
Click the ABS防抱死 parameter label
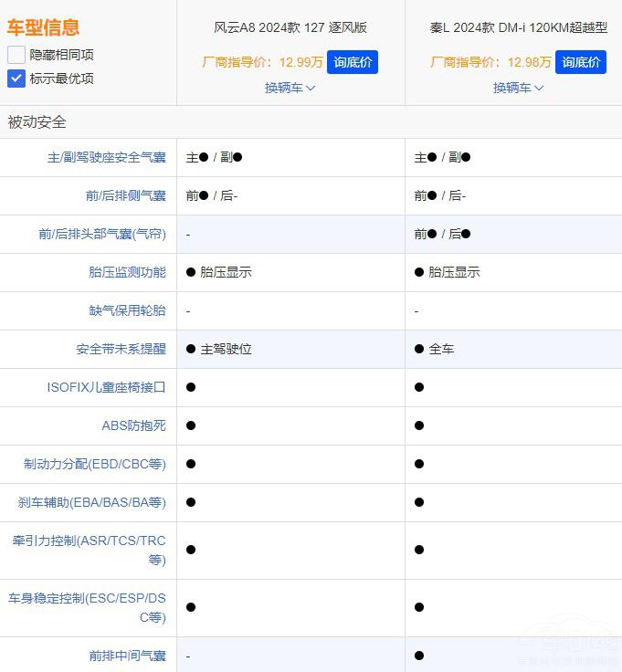click(133, 425)
